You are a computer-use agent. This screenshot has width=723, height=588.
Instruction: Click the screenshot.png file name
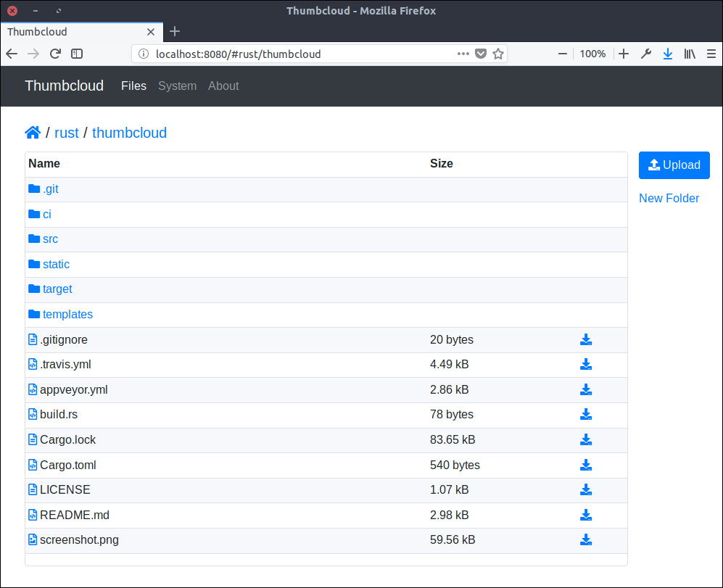tap(79, 539)
